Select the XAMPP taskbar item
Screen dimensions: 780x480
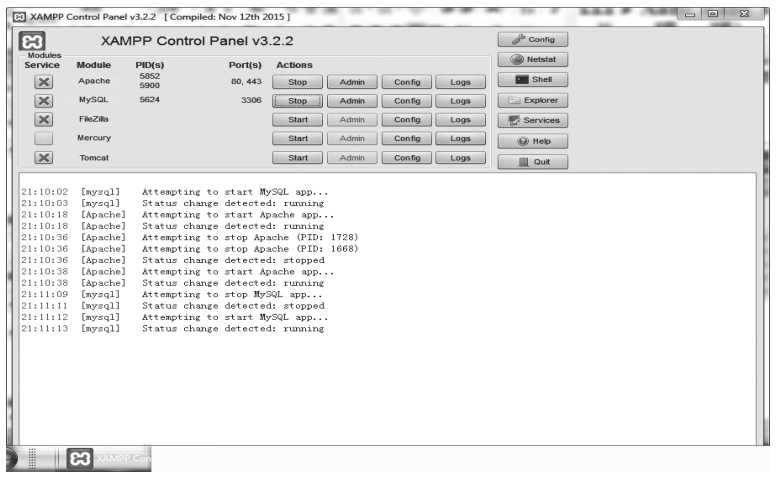click(109, 458)
